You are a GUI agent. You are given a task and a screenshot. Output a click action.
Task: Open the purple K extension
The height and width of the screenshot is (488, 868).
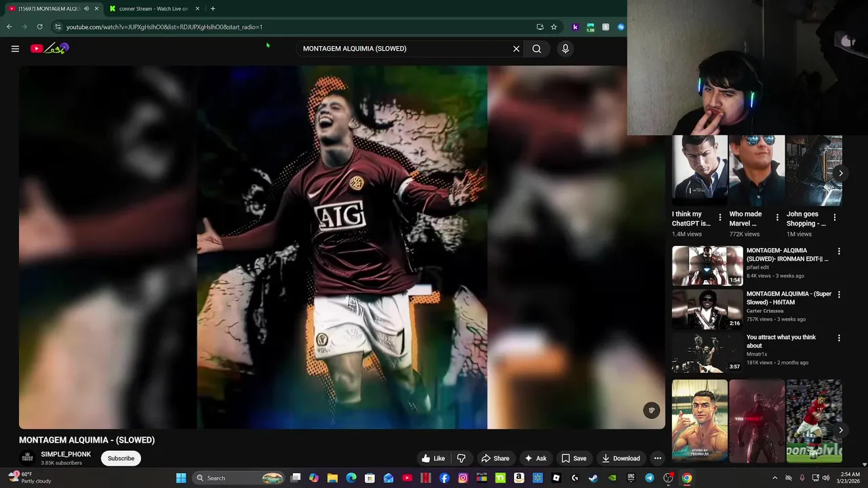[x=575, y=27]
